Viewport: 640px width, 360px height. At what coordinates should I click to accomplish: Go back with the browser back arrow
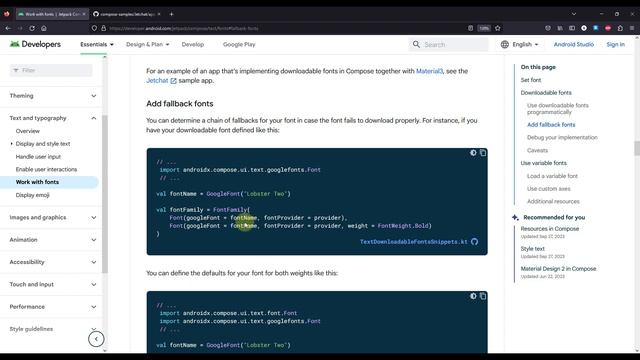(8, 28)
